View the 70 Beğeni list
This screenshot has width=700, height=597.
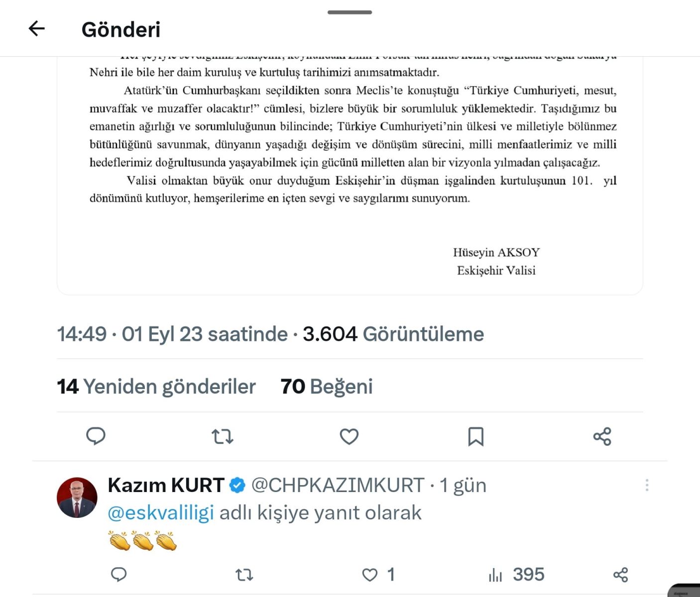[x=327, y=387]
